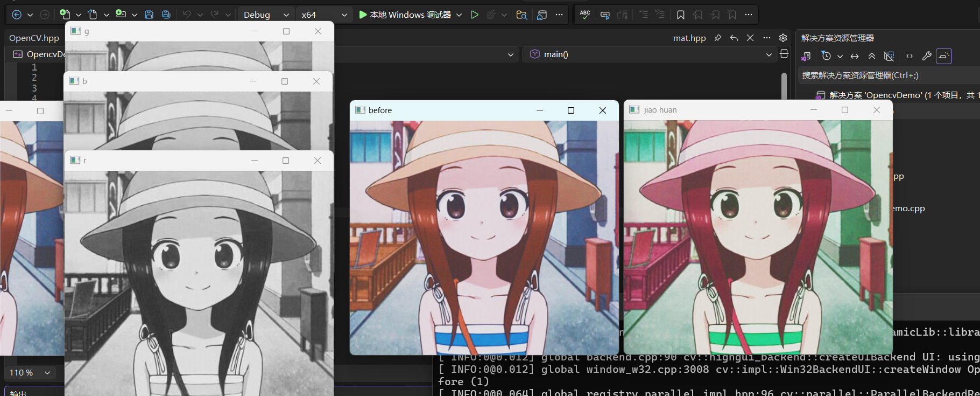The image size is (980, 396).
Task: Click inside the "r" grayscale image
Action: [x=199, y=283]
